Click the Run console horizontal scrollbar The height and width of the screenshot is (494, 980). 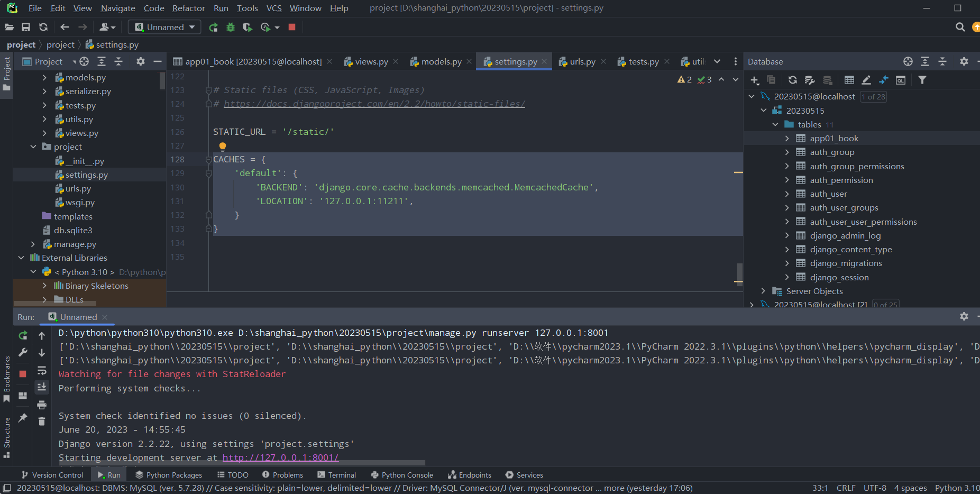click(x=242, y=463)
